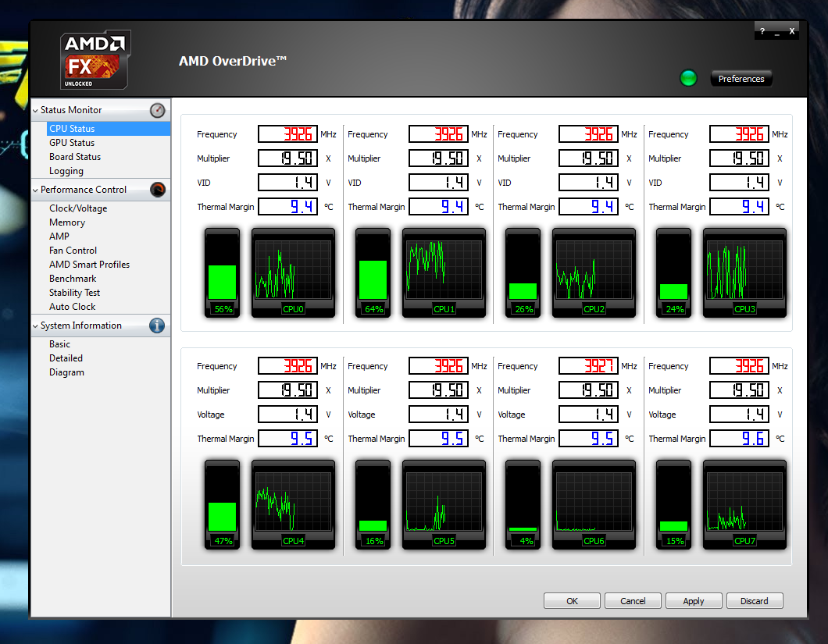Go to Clock/Voltage settings
Viewport: 828px width, 644px height.
click(78, 208)
